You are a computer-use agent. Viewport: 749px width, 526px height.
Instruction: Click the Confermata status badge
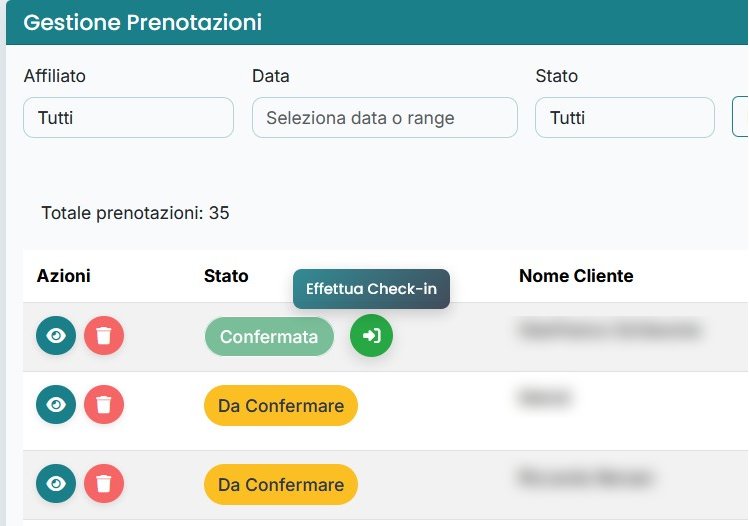point(269,337)
